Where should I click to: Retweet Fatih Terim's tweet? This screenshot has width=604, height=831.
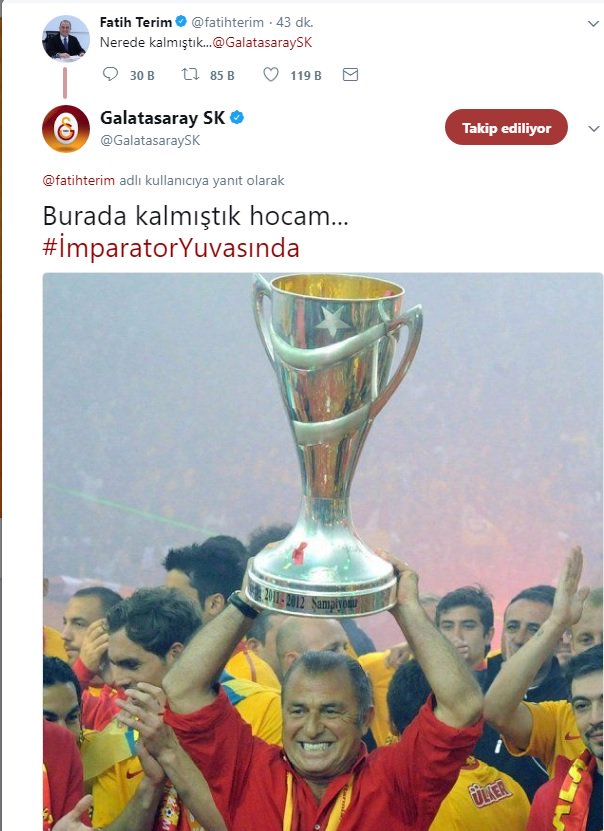[190, 74]
